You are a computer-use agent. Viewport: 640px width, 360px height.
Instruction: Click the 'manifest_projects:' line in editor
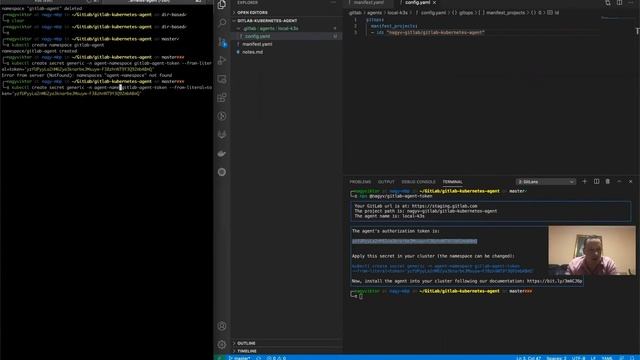(x=394, y=26)
